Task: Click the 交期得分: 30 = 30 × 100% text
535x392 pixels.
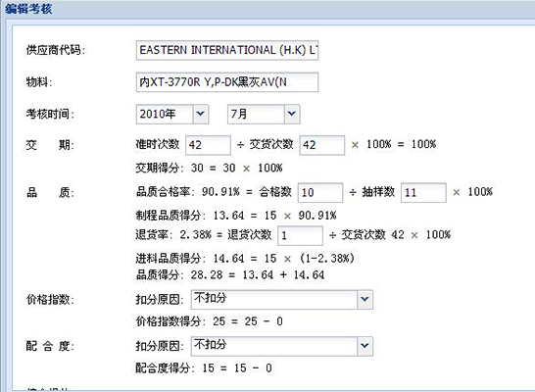Action: pos(209,168)
